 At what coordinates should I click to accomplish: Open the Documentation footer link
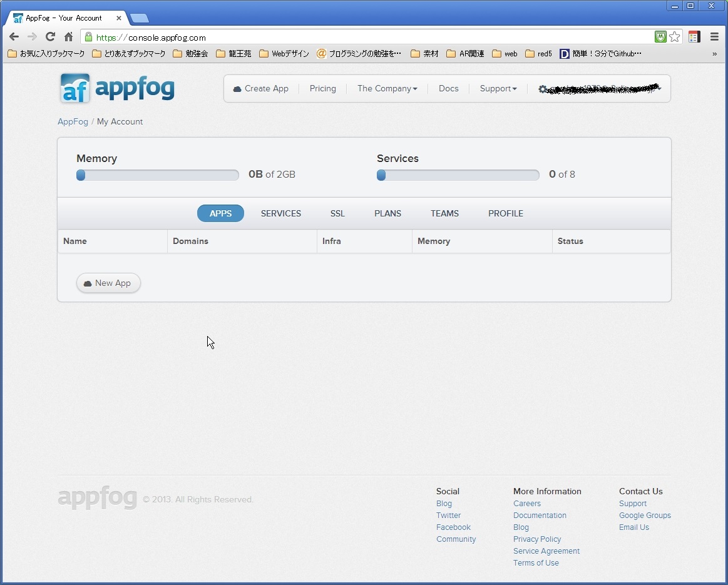click(x=540, y=516)
